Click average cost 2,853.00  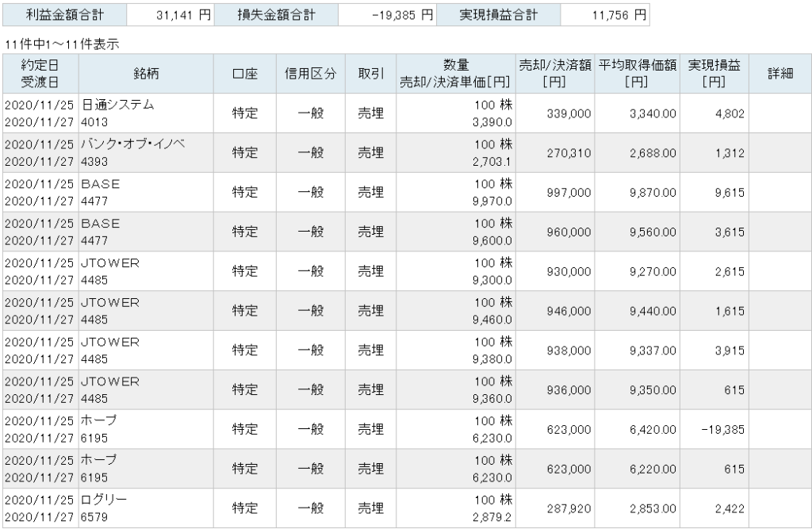tap(653, 509)
